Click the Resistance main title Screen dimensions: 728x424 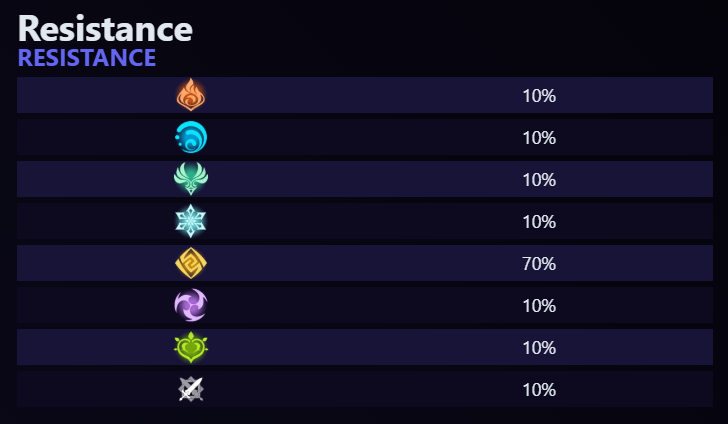[105, 28]
